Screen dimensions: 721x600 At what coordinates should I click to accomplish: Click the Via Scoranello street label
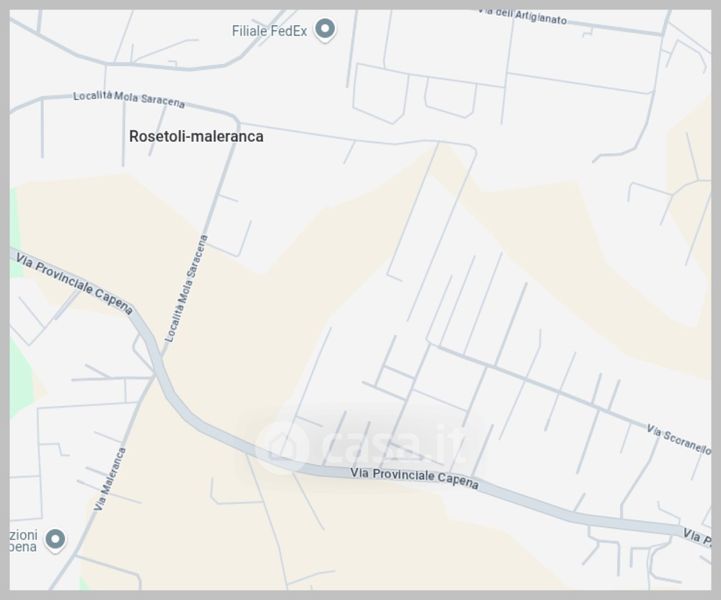click(x=679, y=439)
